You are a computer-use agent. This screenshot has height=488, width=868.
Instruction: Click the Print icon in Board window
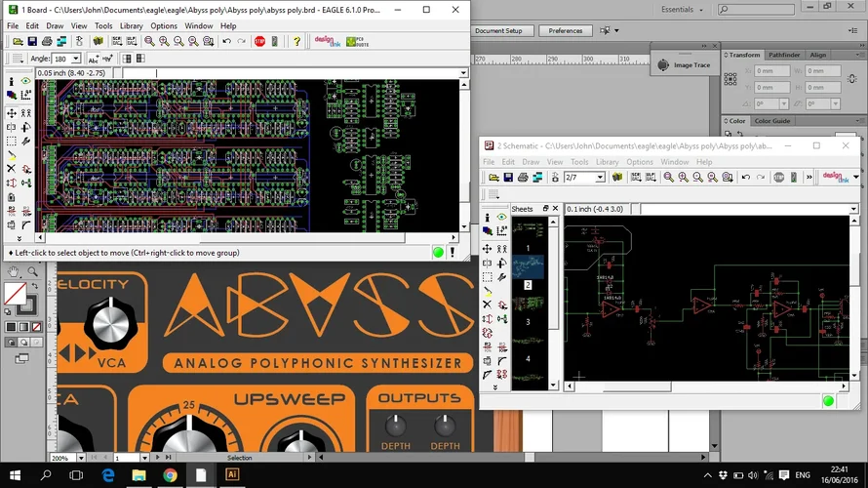[47, 42]
